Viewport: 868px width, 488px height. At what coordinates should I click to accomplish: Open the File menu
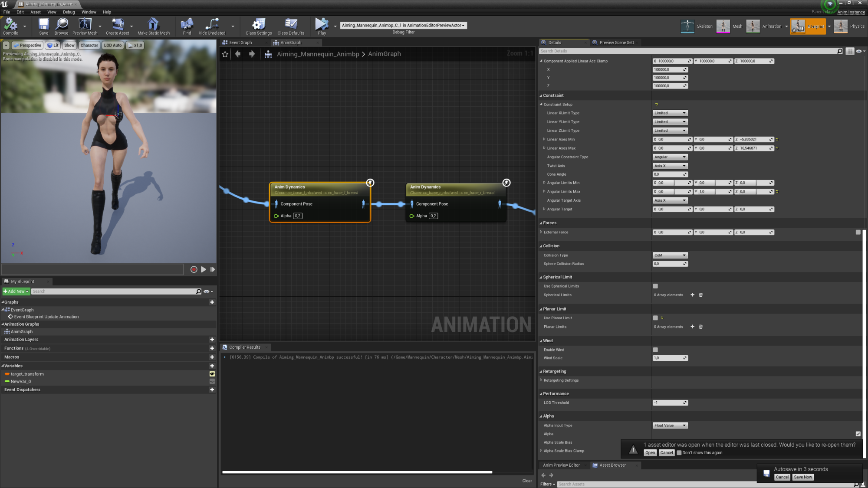tap(7, 12)
